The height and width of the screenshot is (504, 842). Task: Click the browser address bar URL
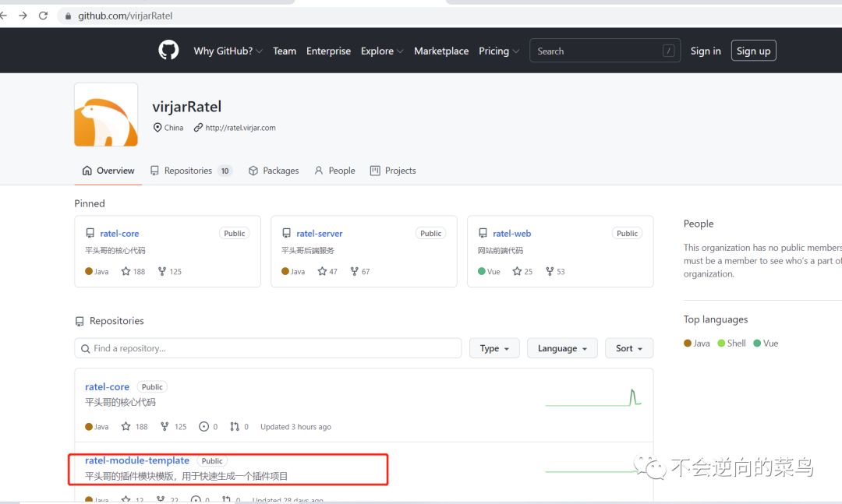(x=125, y=16)
